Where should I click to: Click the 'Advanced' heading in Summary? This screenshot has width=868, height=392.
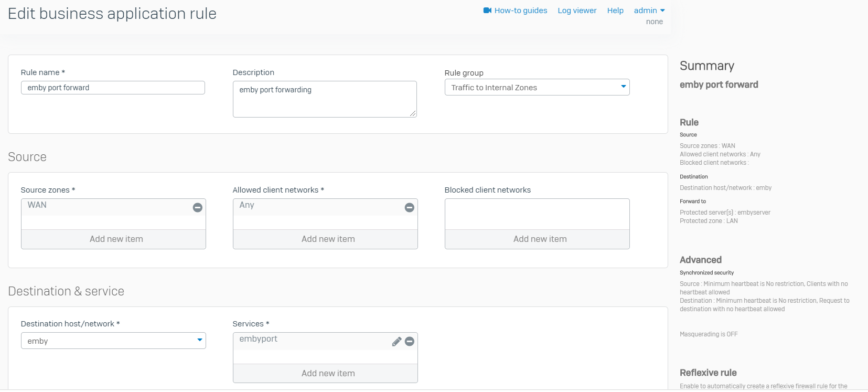701,260
